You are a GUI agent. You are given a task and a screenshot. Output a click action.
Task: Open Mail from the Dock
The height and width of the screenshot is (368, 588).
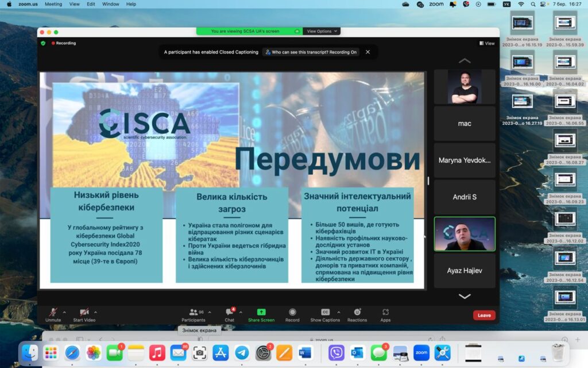click(178, 352)
